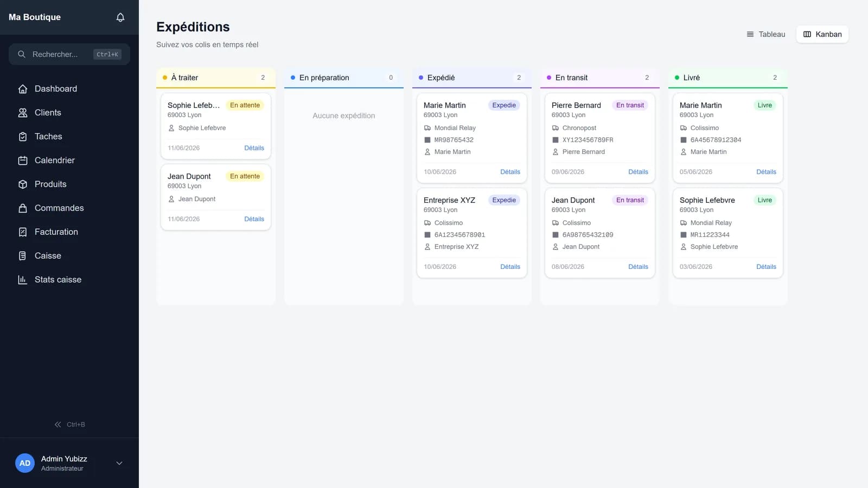Open Détails for Jean Dupont in-transit card

[638, 267]
